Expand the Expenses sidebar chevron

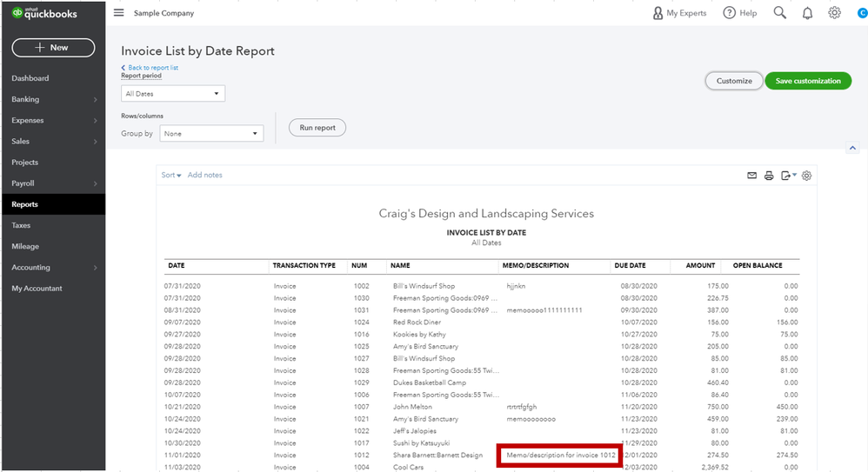click(x=95, y=121)
